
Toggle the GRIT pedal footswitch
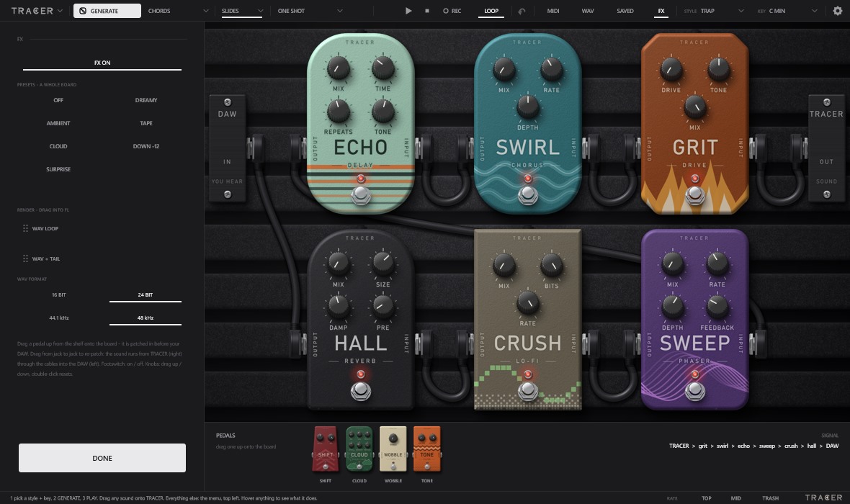694,196
